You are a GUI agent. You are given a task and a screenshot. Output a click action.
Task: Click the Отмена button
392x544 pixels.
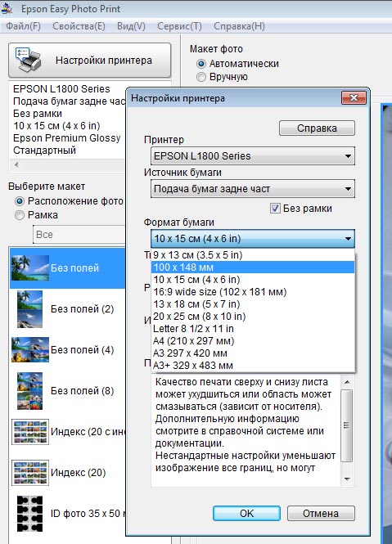tap(321, 513)
